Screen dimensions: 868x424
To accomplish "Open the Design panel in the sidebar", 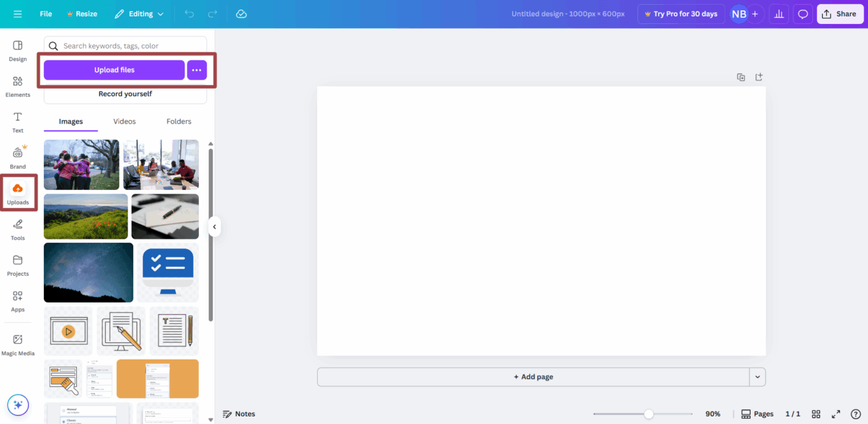I will pos(17,49).
